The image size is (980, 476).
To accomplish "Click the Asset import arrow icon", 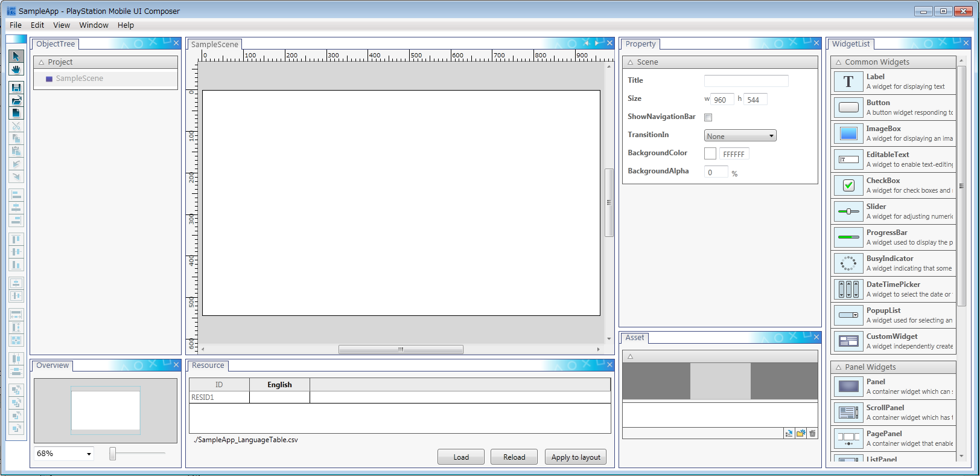I will pyautogui.click(x=789, y=433).
